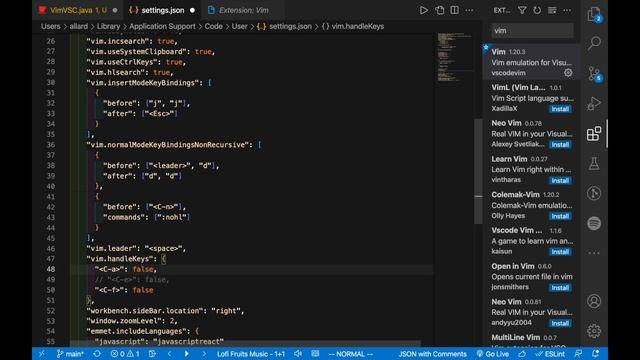
Task: Install the Learn Vim extension
Action: (560, 180)
